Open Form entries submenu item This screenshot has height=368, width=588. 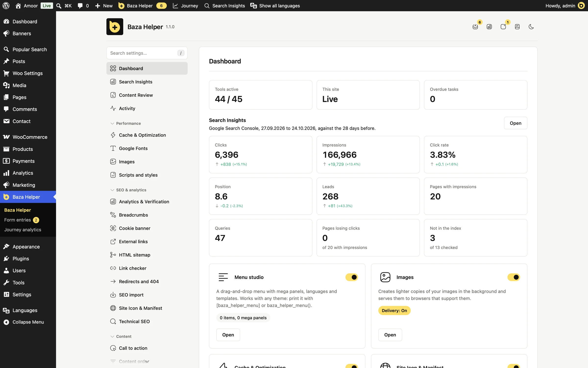point(22,220)
